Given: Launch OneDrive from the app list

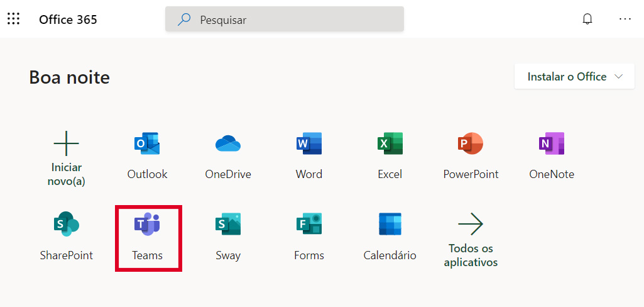Looking at the screenshot, I should pos(227,145).
